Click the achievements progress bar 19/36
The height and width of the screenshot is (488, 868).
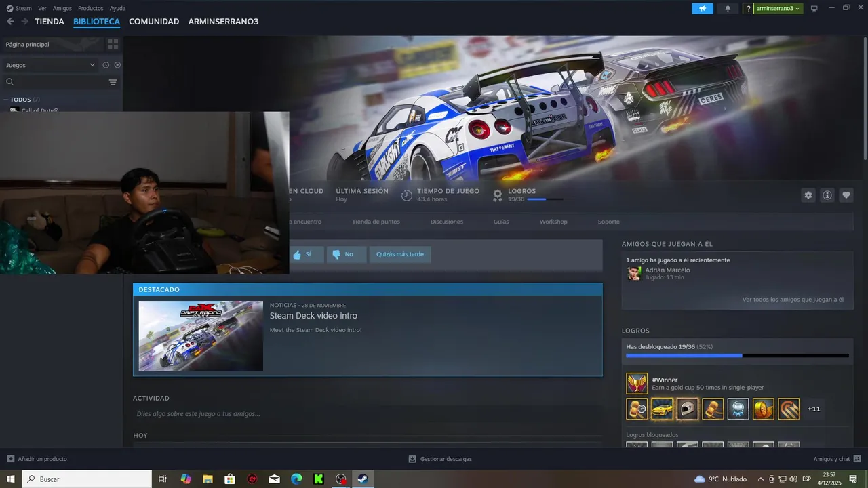click(x=737, y=355)
